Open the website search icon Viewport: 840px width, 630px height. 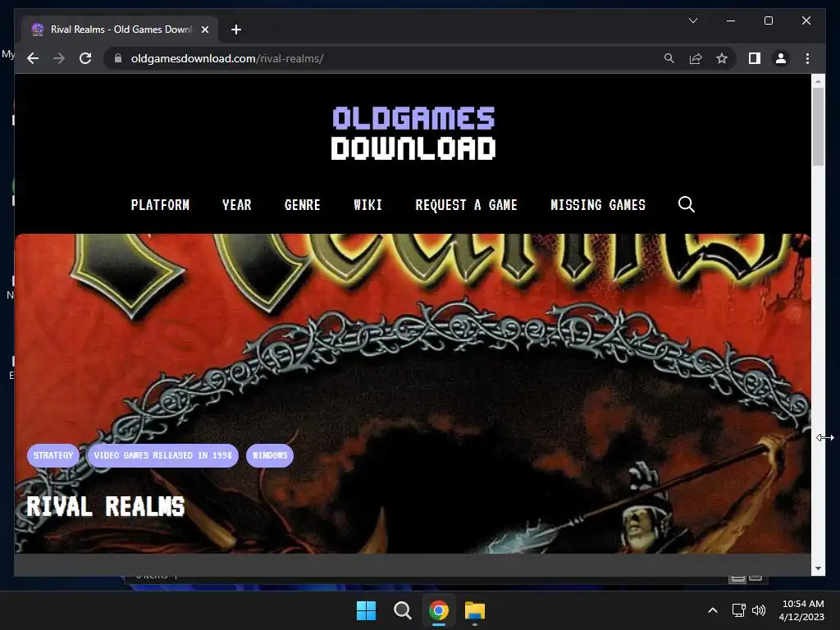[687, 204]
